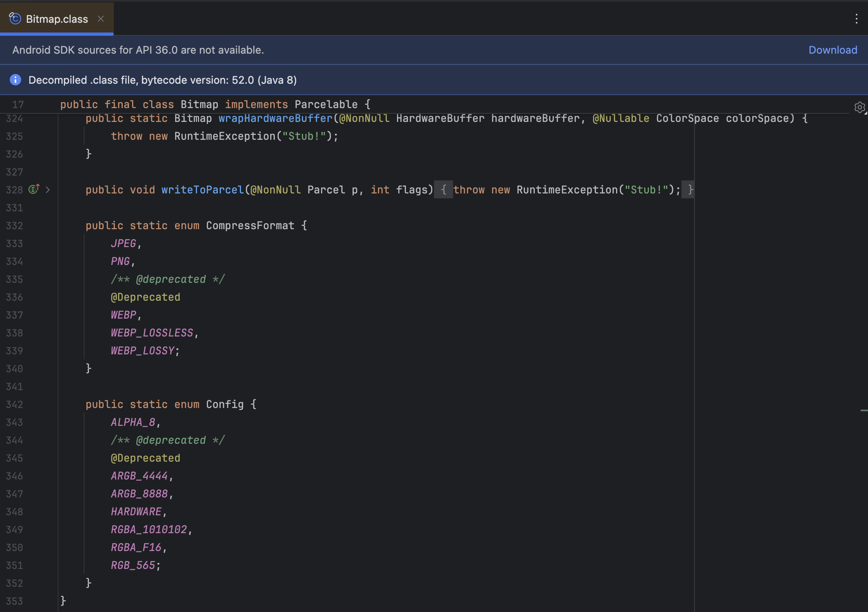
Task: Click the Config enum name
Action: pos(225,404)
